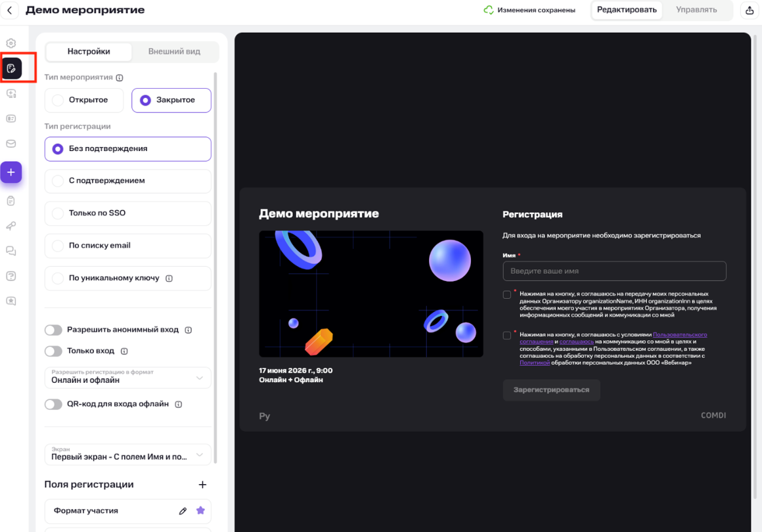Screen dimensions: 762x532
Task: Switch to the Внешний вид tab
Action: coord(174,51)
